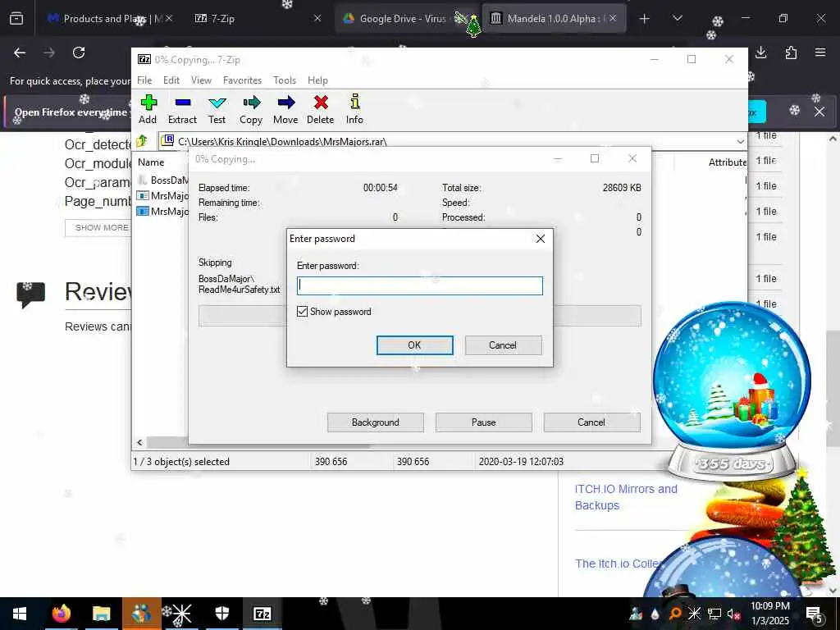The height and width of the screenshot is (630, 840).
Task: Click into the Enter password text field
Action: [419, 285]
